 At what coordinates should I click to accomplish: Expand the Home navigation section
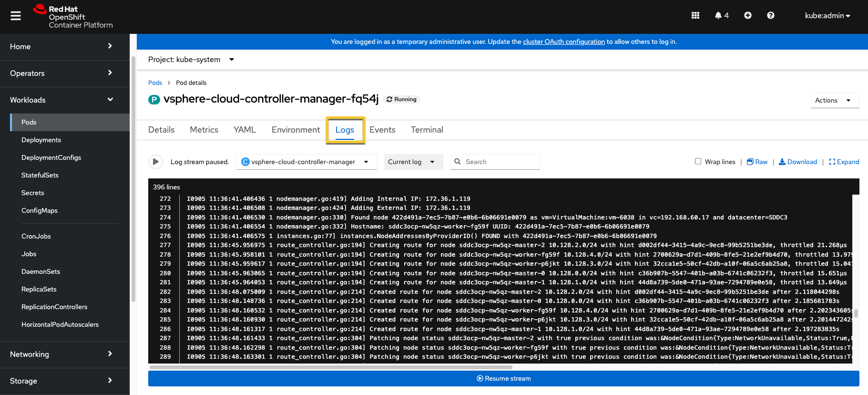tap(65, 46)
